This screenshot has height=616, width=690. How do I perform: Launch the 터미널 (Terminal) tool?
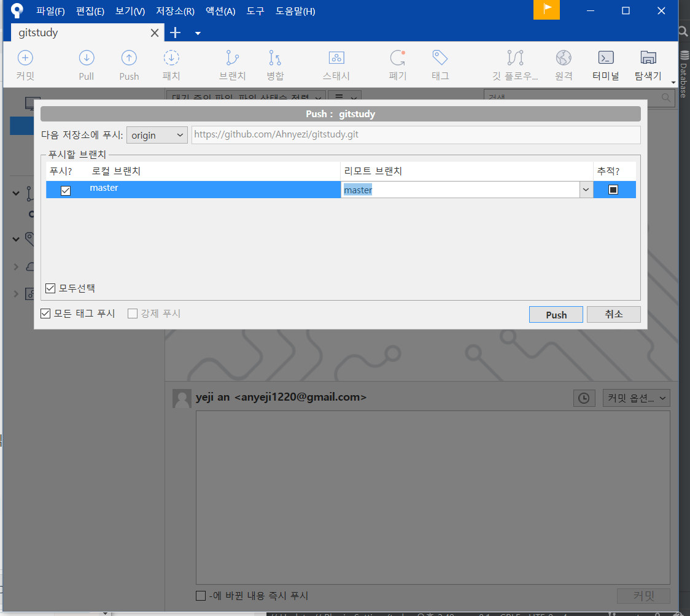click(x=606, y=65)
